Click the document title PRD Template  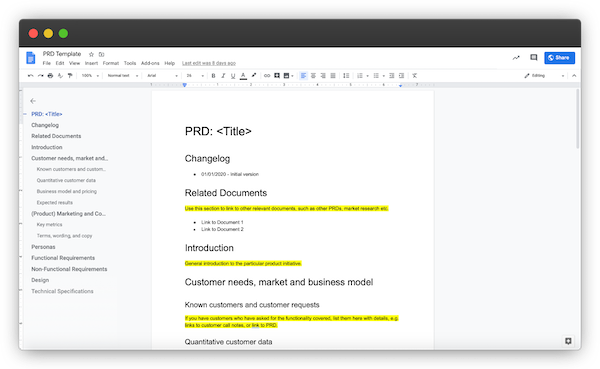(x=62, y=54)
